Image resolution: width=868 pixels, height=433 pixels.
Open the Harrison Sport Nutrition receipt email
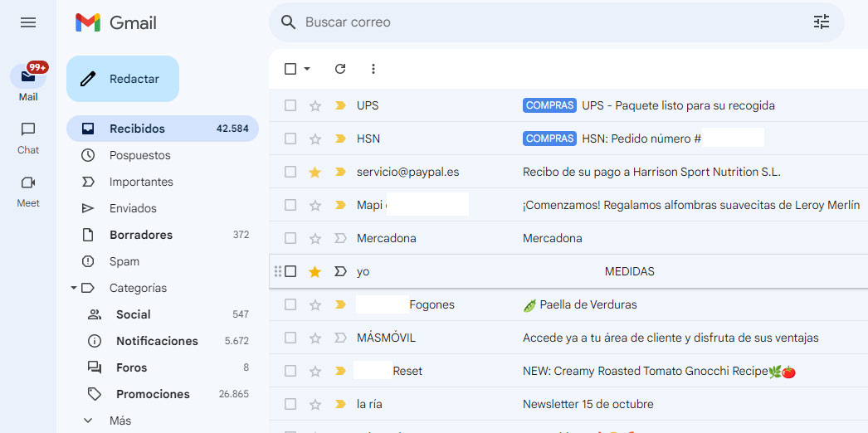pyautogui.click(x=651, y=172)
